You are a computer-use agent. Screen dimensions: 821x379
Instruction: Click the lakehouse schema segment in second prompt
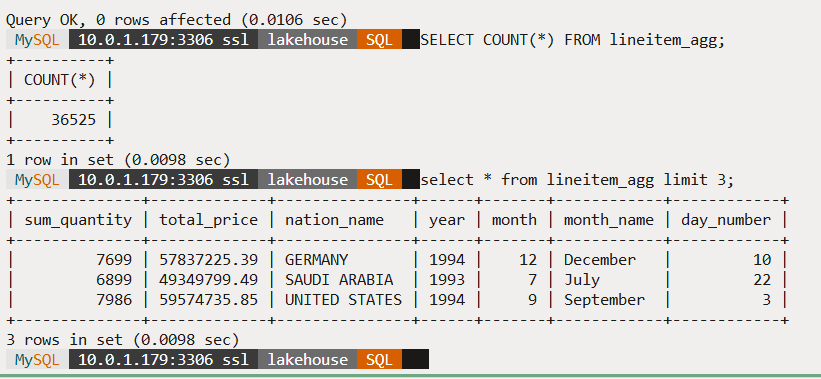pos(308,180)
